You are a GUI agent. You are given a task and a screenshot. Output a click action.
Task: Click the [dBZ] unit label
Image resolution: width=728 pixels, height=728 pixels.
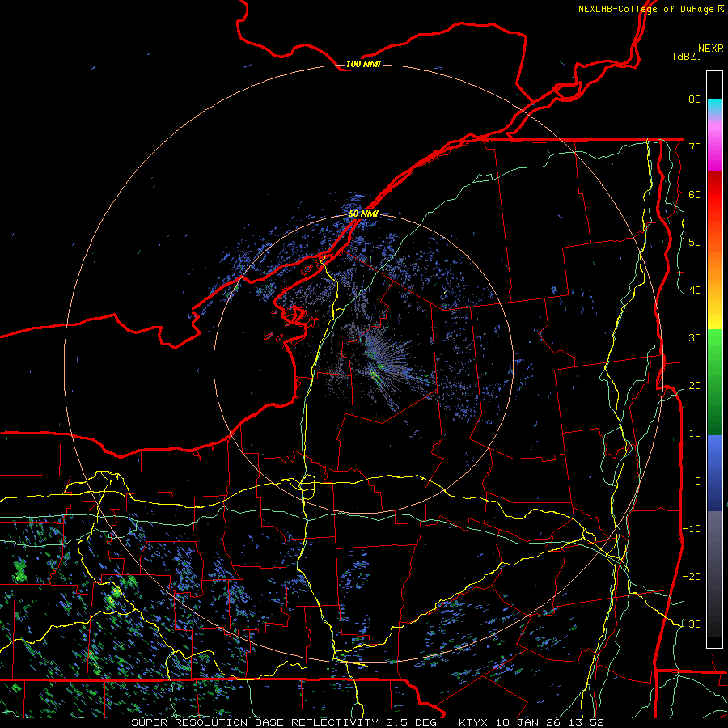pyautogui.click(x=687, y=57)
